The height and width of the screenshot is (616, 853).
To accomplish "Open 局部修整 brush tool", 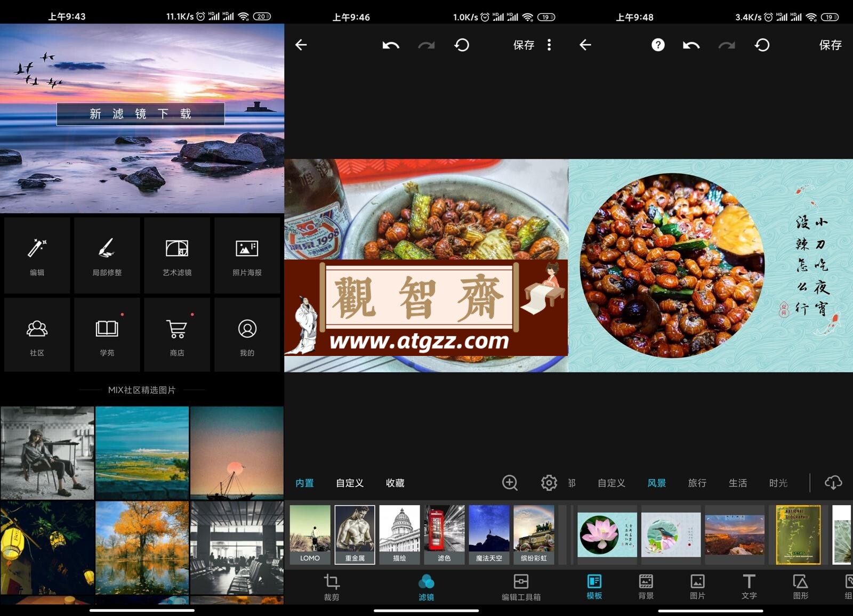I will coord(107,255).
